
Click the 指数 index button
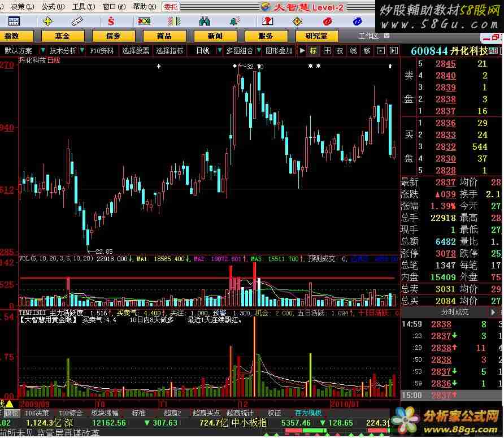pos(16,36)
